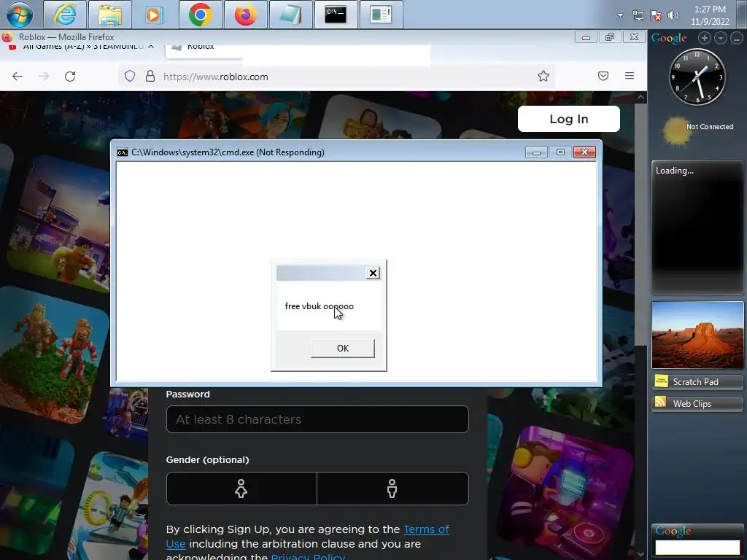Image resolution: width=747 pixels, height=560 pixels.
Task: Select the male gender option
Action: pos(392,489)
